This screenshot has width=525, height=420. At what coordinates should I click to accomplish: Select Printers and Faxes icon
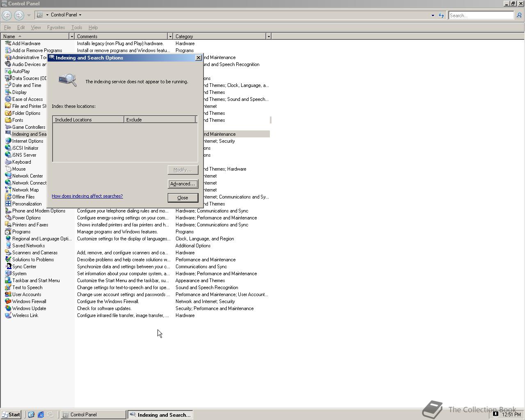point(8,225)
